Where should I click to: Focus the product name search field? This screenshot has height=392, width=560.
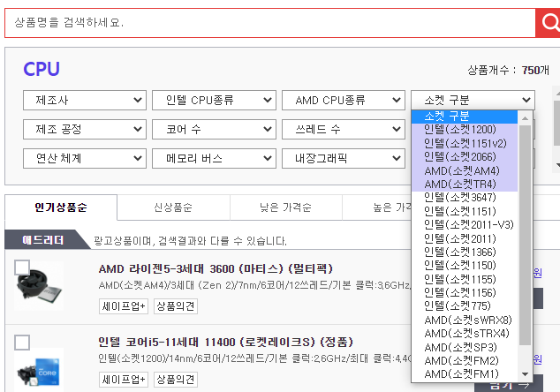tap(270, 23)
